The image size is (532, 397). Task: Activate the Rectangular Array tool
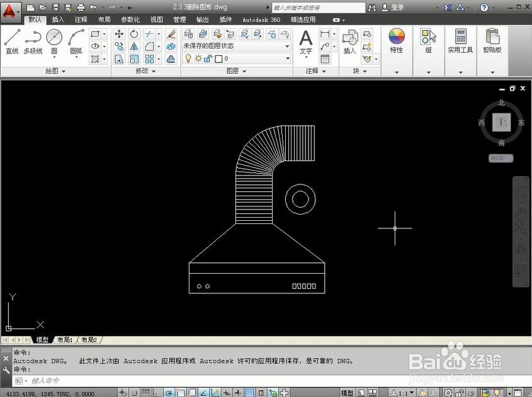[x=149, y=59]
